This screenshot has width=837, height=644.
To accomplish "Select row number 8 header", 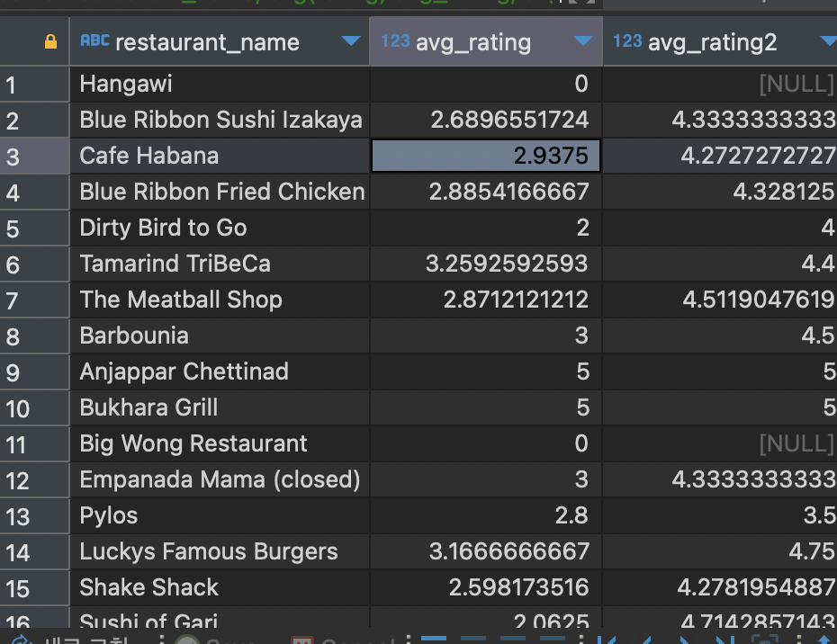I will [x=35, y=336].
